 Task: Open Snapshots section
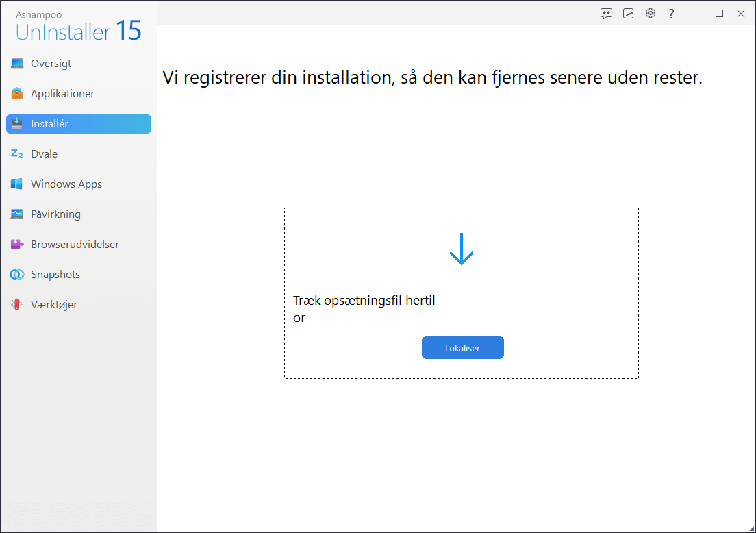79,275
